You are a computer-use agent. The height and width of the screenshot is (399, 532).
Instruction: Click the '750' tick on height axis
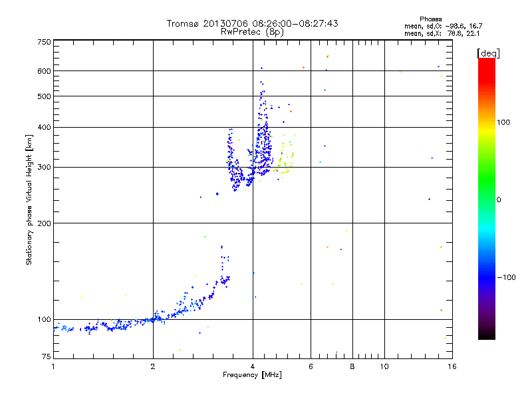[44, 42]
